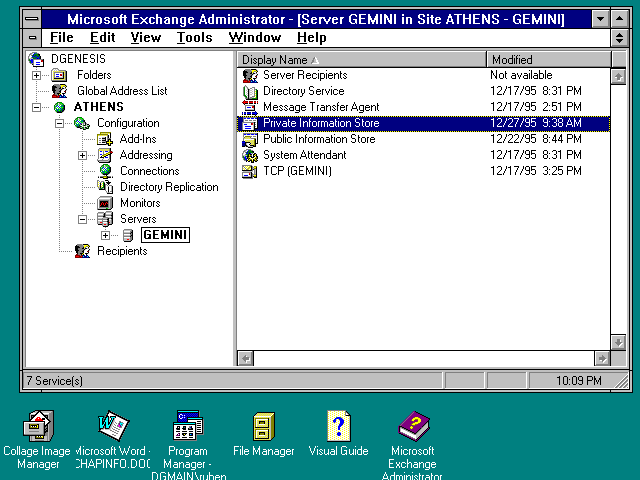Click the Addressing icon
Screen dimensions: 640x480
[105, 155]
